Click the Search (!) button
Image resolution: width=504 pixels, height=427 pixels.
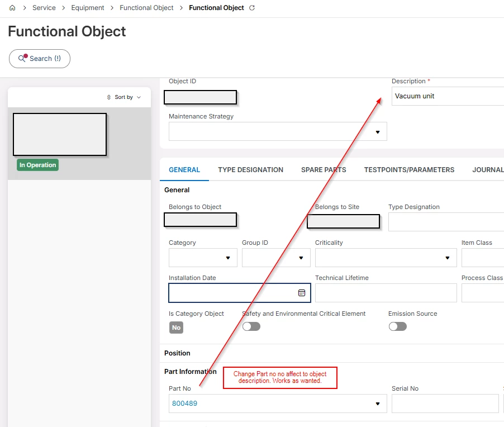pos(40,59)
